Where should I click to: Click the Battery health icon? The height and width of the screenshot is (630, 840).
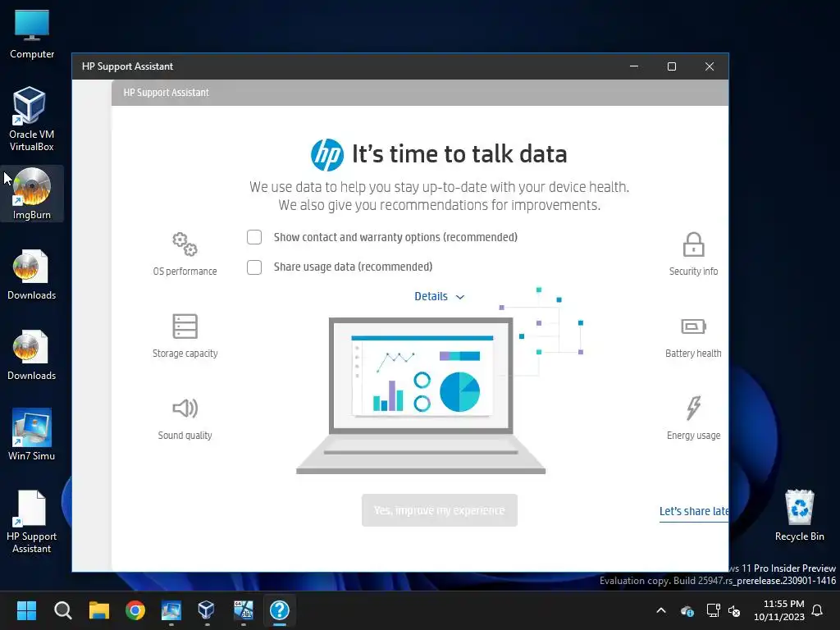coord(693,326)
